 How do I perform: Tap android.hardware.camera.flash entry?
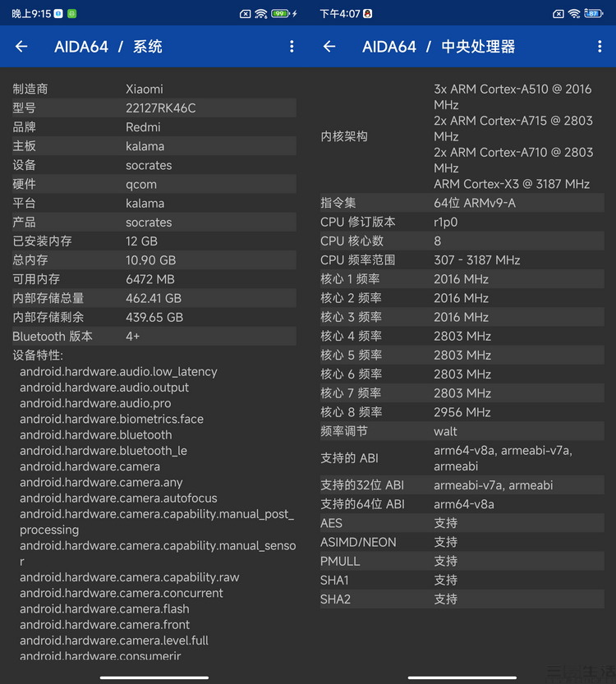click(x=104, y=608)
